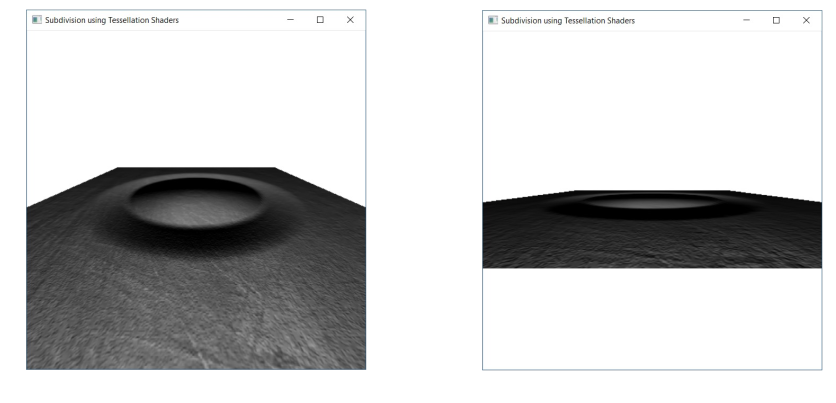836x403 pixels.
Task: Close the right tessellation window
Action: pyautogui.click(x=806, y=20)
